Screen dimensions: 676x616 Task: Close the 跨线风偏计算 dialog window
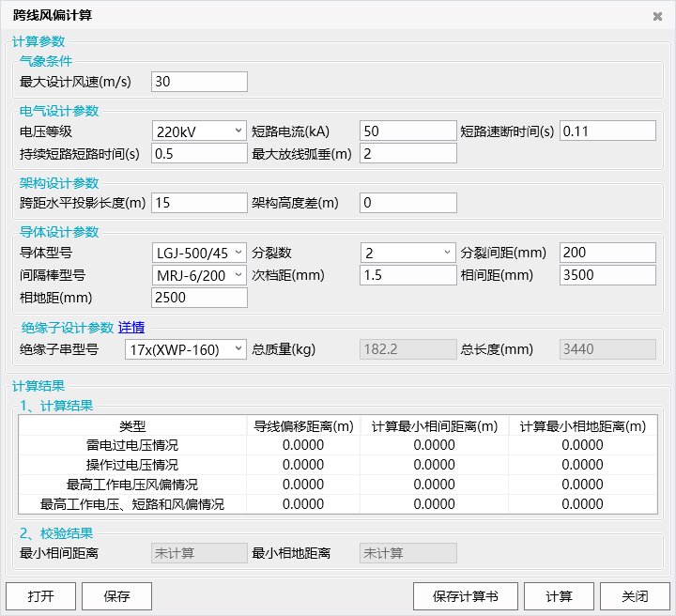[657, 16]
